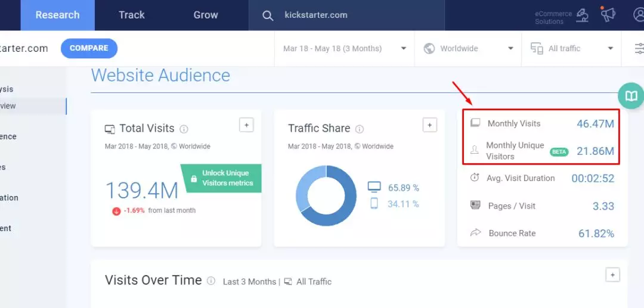Click the Total Visits info icon

pyautogui.click(x=184, y=129)
